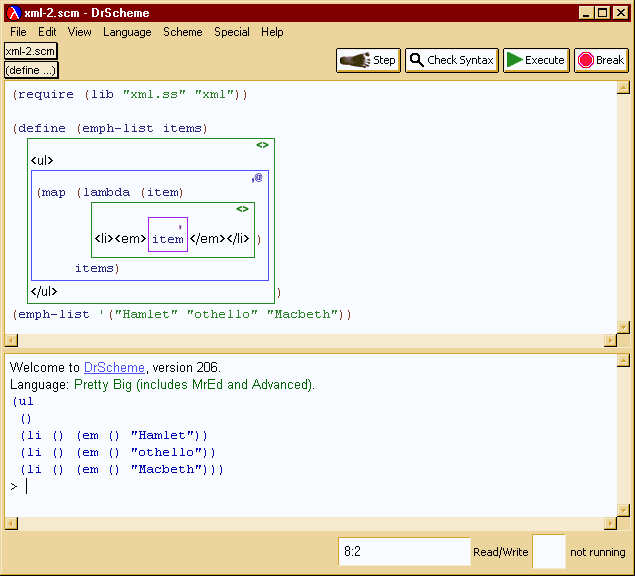Follow the DrScheme link in welcome message

114,367
